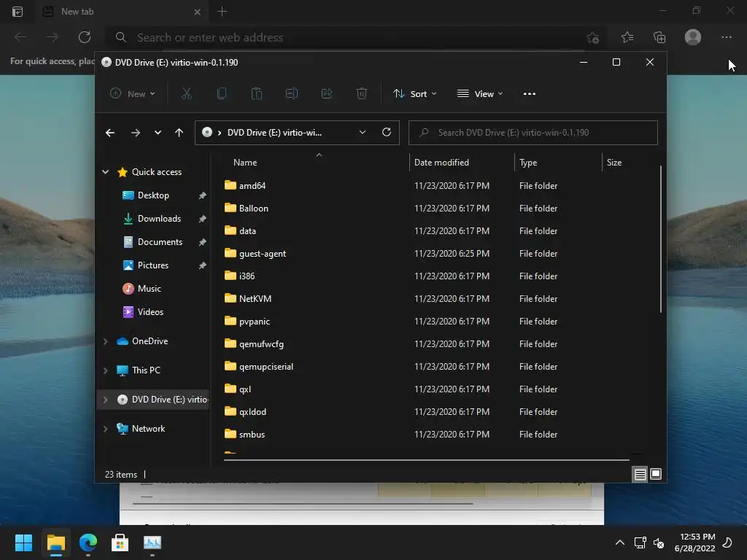
Task: Click the vertical scrollbar in file list
Action: pyautogui.click(x=660, y=239)
